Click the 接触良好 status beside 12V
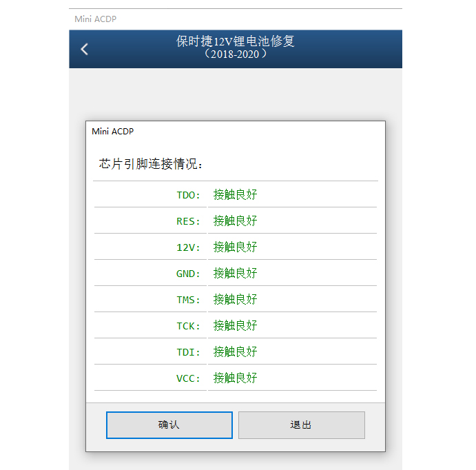The height and width of the screenshot is (470, 476). [235, 247]
